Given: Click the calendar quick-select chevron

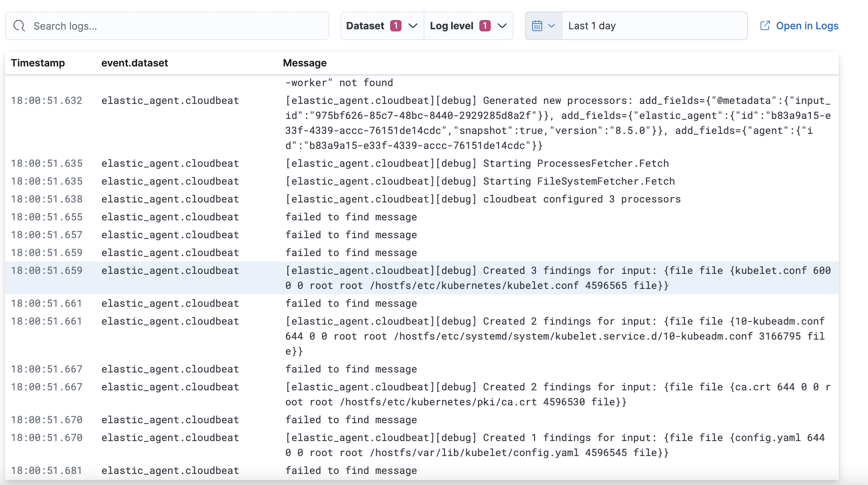Looking at the screenshot, I should 552,26.
